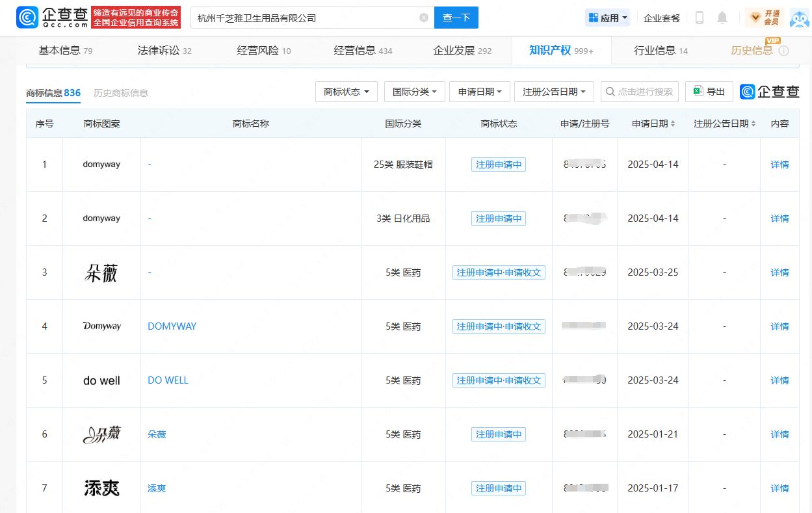Switch to the 企业发展 tab
The height and width of the screenshot is (513, 812).
click(x=462, y=51)
